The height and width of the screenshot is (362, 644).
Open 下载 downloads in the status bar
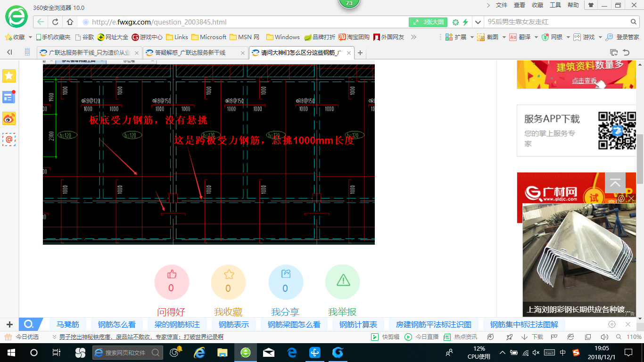[532, 337]
